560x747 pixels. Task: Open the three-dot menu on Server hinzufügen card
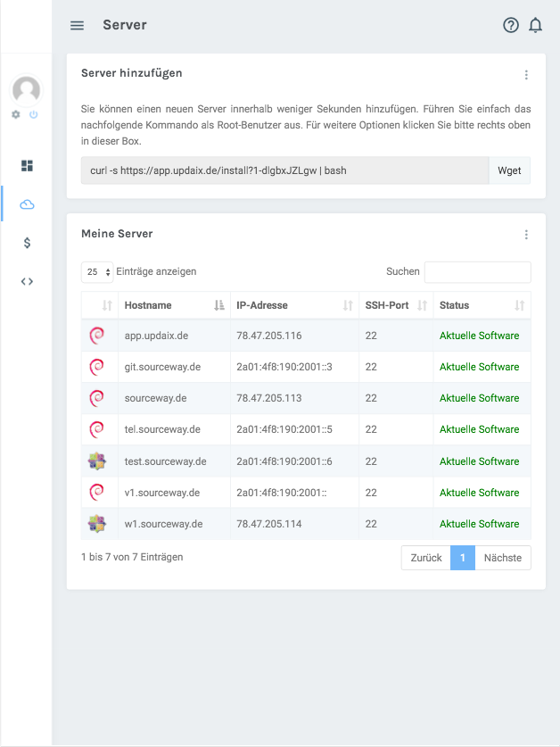(x=526, y=75)
